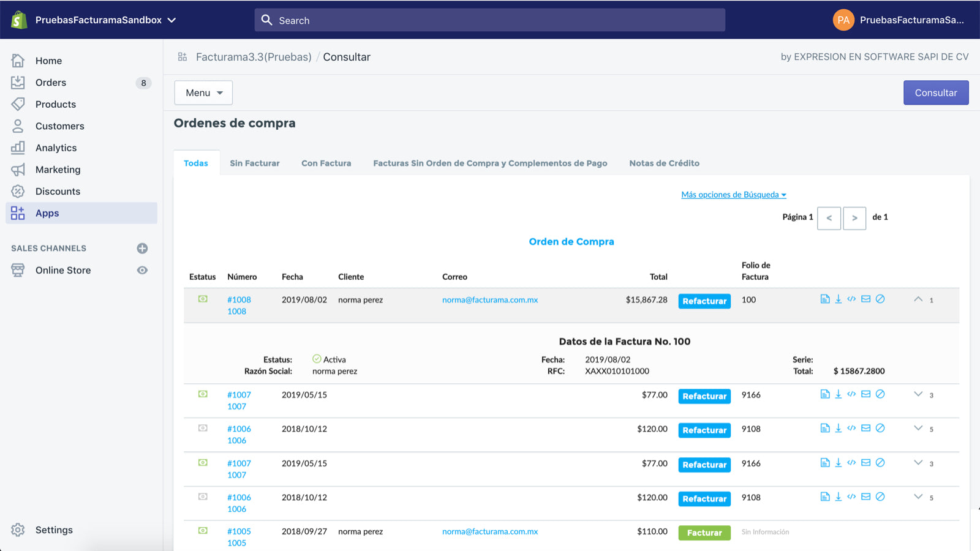The height and width of the screenshot is (551, 980).
Task: Expand invoice details for order #1007
Action: [x=918, y=395]
